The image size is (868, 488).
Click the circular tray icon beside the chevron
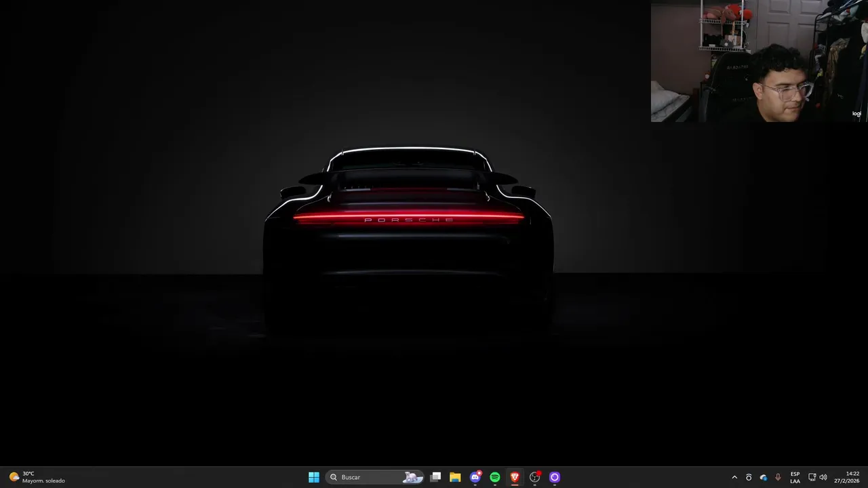[x=749, y=477]
